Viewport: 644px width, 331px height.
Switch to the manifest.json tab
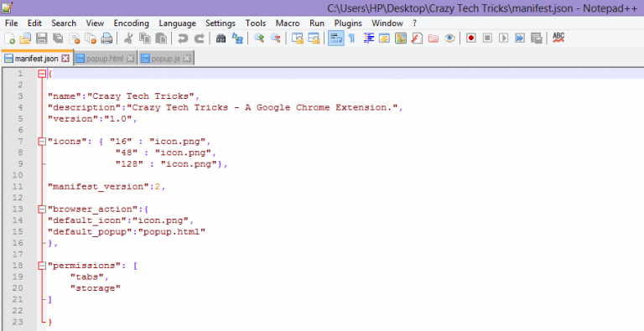[37, 59]
